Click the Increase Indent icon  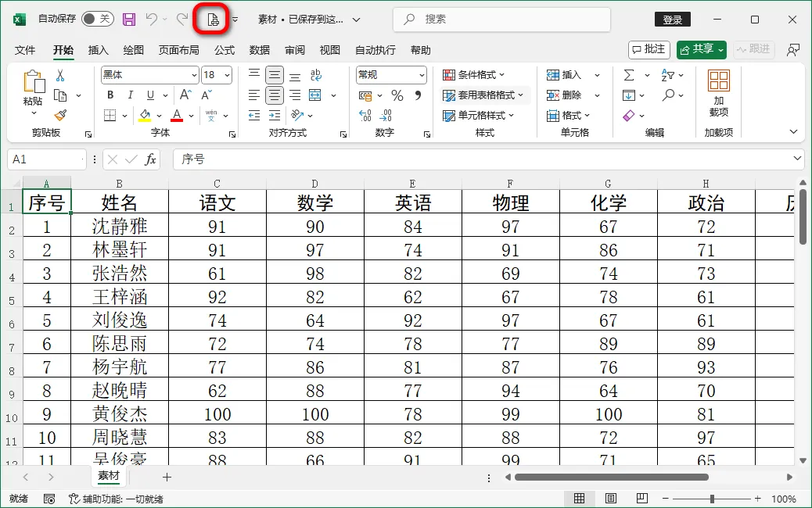coord(275,116)
